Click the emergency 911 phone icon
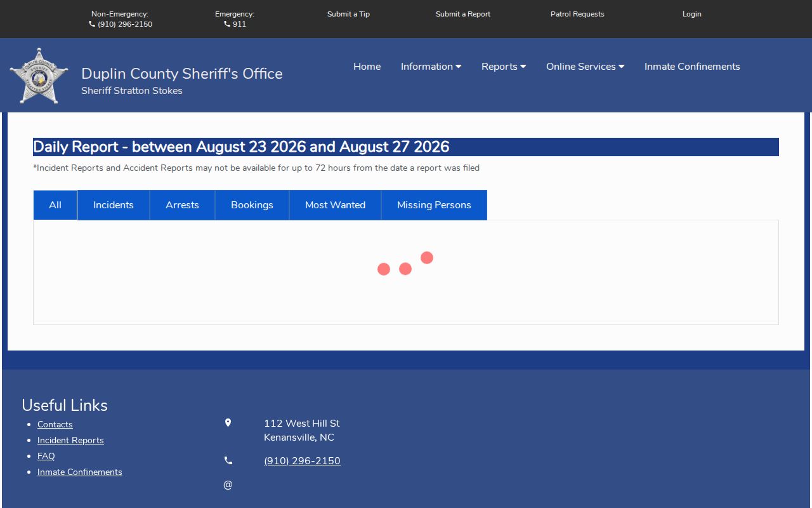The height and width of the screenshot is (508, 812). pyautogui.click(x=227, y=24)
